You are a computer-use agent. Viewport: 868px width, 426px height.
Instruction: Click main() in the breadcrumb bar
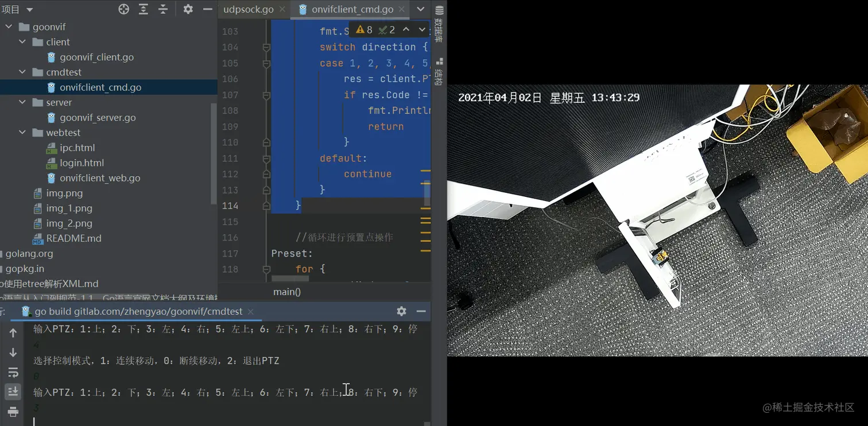[x=286, y=292]
